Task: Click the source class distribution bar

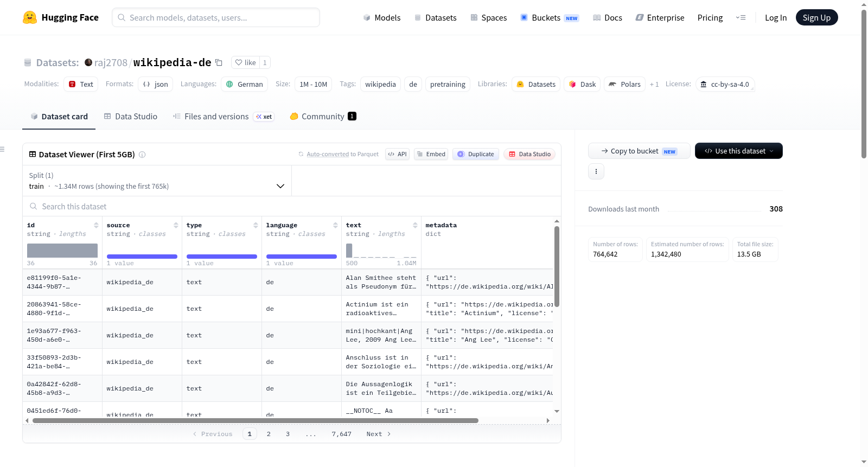Action: pos(142,257)
